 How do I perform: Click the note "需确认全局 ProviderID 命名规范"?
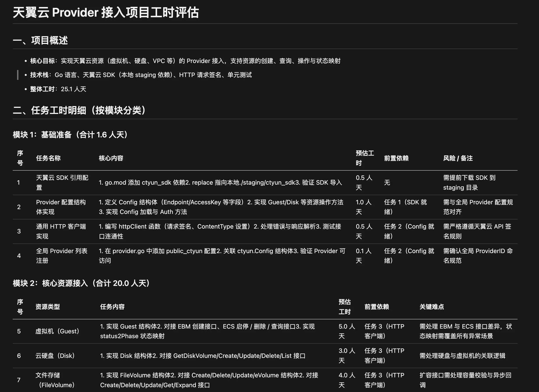[x=478, y=256]
